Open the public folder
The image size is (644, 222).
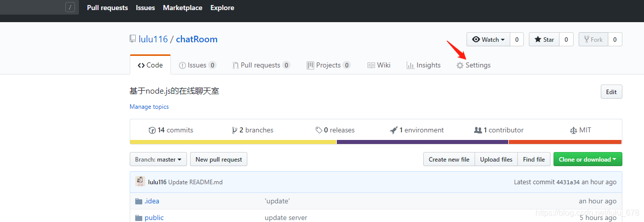point(154,218)
